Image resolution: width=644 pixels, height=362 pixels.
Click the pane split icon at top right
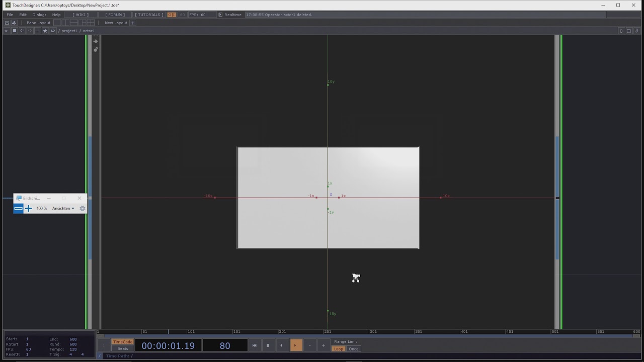click(x=621, y=31)
